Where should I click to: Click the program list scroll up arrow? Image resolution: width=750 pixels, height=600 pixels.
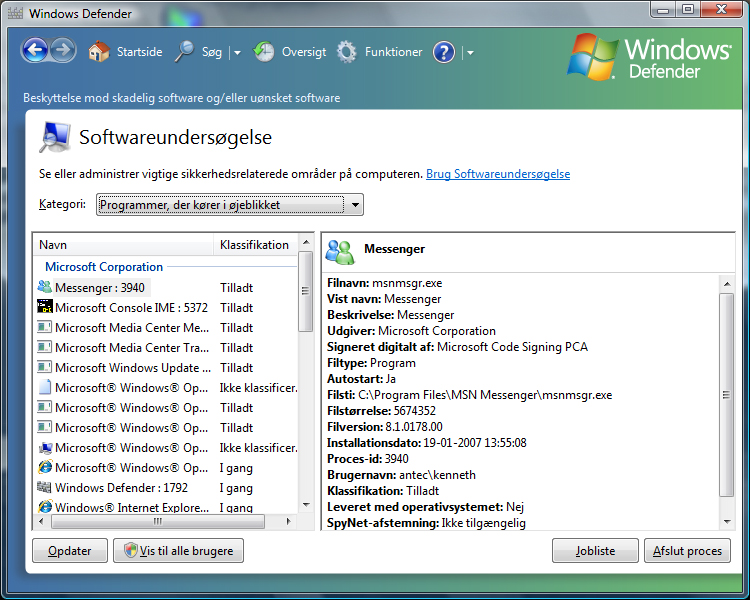(306, 242)
